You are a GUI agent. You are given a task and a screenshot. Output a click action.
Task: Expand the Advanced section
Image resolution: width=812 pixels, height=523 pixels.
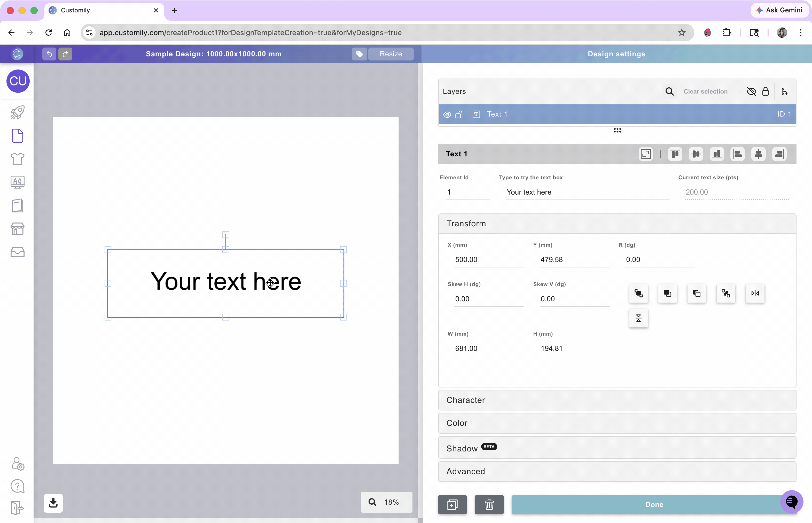point(617,471)
